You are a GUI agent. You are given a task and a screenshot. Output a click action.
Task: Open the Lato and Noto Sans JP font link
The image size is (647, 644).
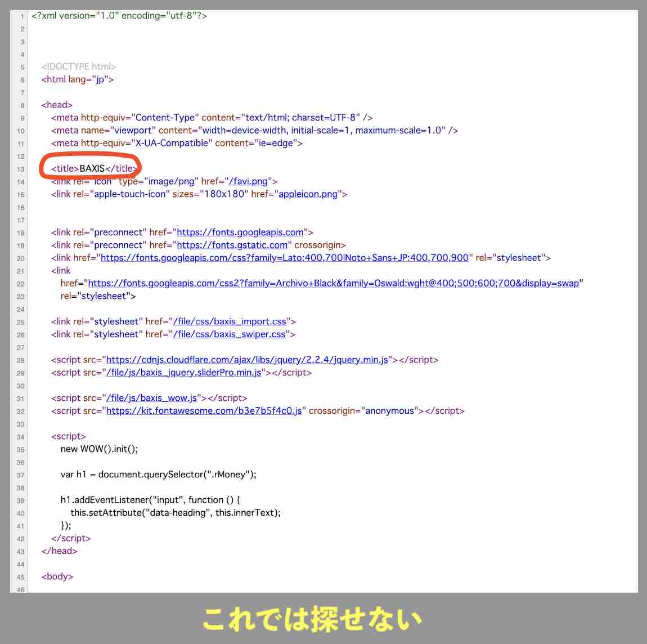click(284, 258)
